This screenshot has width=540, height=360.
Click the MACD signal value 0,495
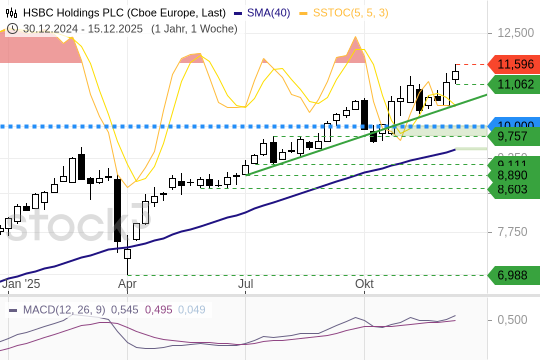[x=158, y=310]
